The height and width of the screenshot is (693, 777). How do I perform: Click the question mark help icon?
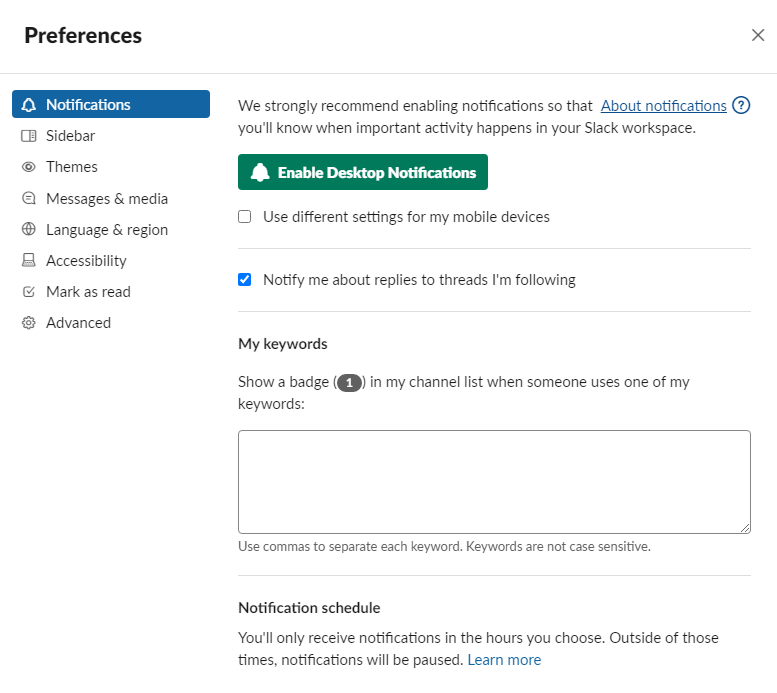click(x=741, y=106)
